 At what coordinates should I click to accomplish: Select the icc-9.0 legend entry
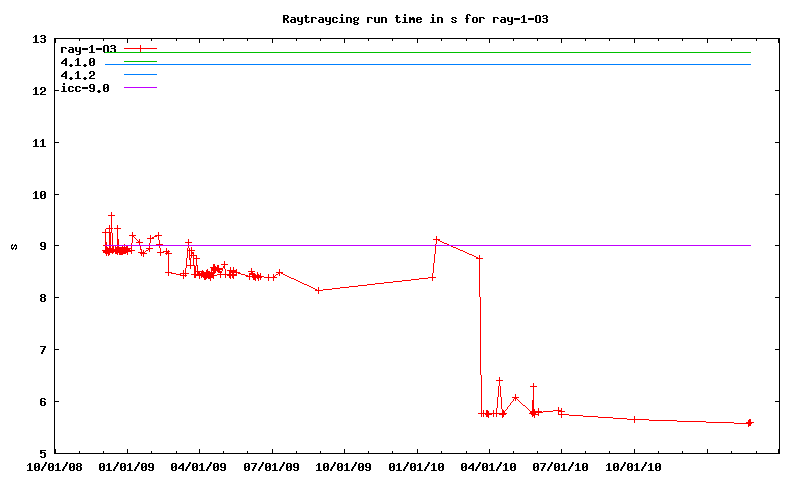85,88
